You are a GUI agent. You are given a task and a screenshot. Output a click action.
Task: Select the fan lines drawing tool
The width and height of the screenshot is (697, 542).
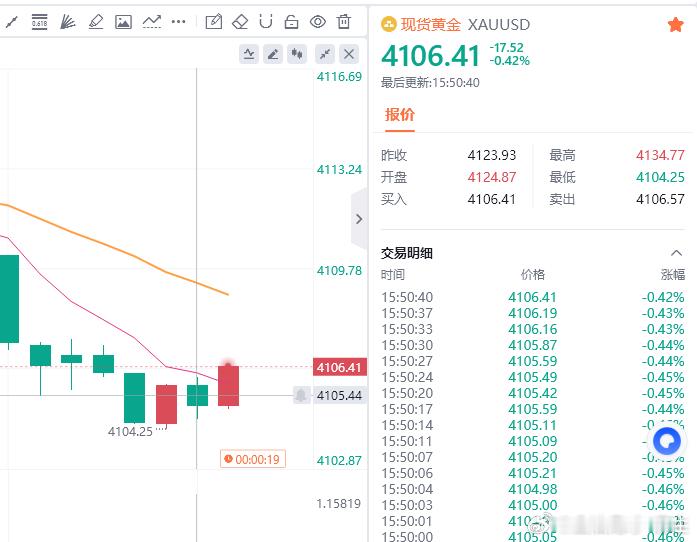(x=68, y=21)
